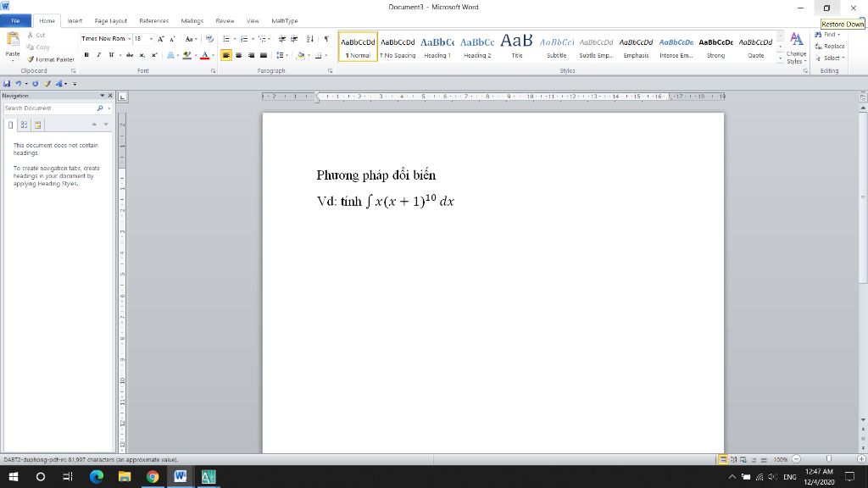Insert a bulleted list
The image size is (868, 488).
tap(225, 39)
